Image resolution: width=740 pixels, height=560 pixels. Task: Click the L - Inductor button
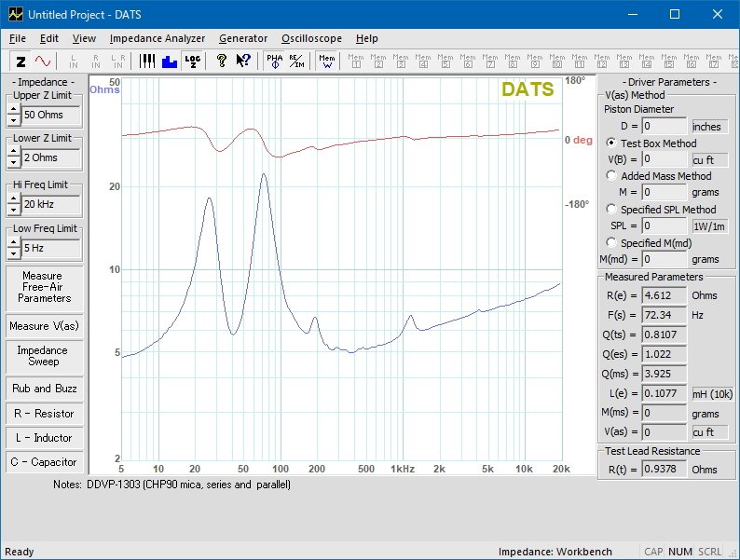point(45,438)
